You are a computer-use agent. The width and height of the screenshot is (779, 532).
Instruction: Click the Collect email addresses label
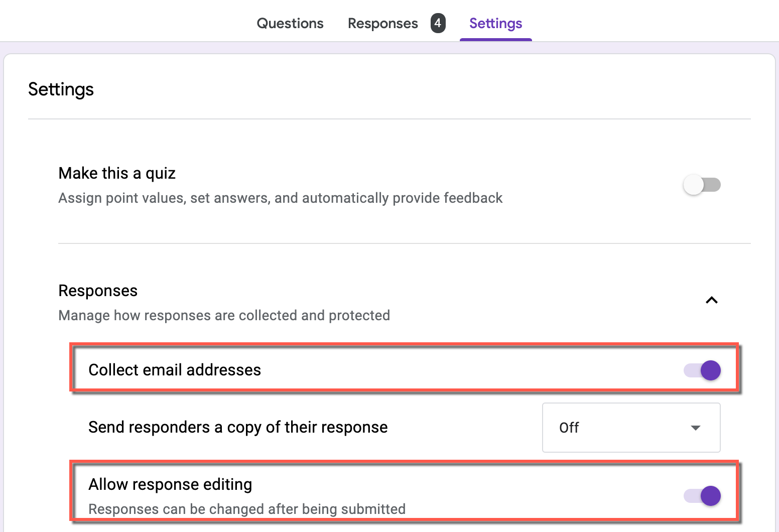click(175, 370)
